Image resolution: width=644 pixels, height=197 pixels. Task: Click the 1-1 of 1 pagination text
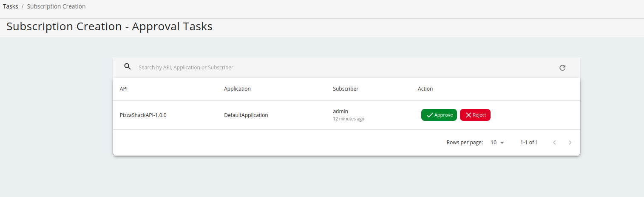529,143
